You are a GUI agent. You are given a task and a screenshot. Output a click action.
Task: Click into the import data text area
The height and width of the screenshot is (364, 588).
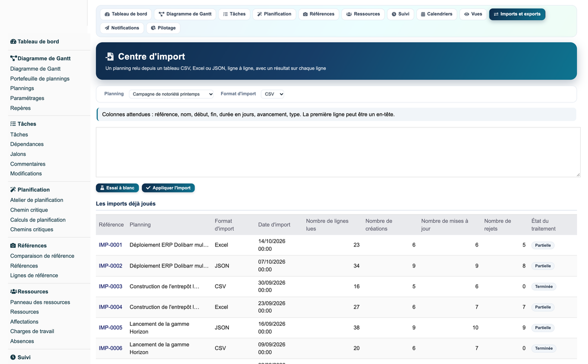tap(338, 152)
